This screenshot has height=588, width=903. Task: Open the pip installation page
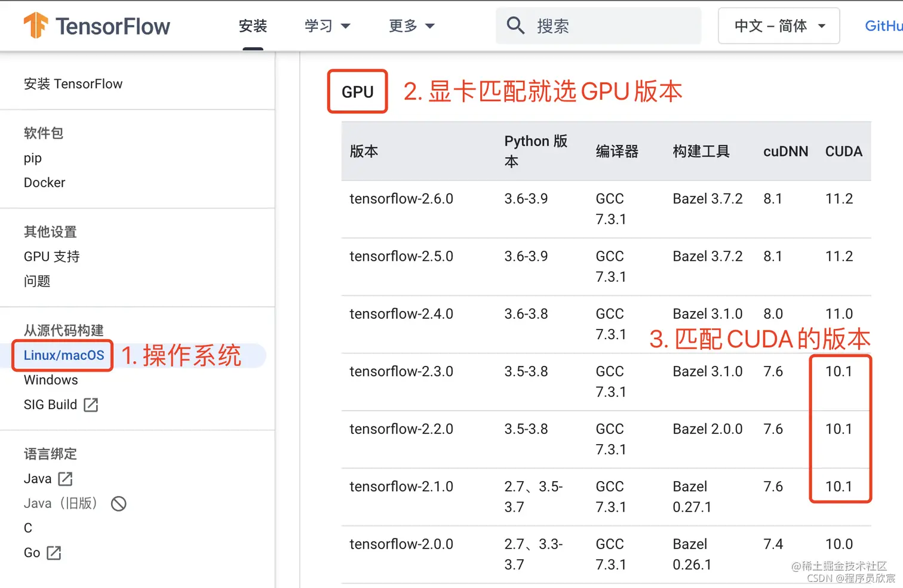33,158
